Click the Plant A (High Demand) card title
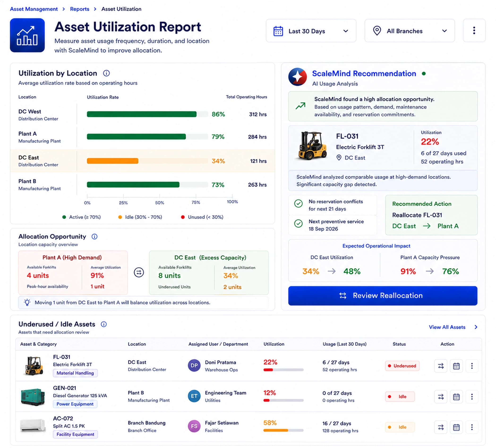 (72, 258)
